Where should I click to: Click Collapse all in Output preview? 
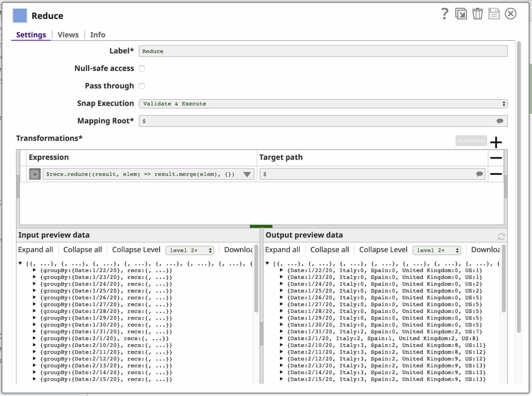point(329,249)
